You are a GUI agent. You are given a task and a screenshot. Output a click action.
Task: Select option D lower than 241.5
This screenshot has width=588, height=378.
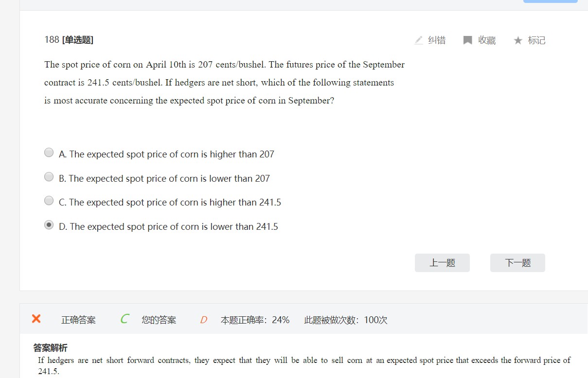[49, 225]
